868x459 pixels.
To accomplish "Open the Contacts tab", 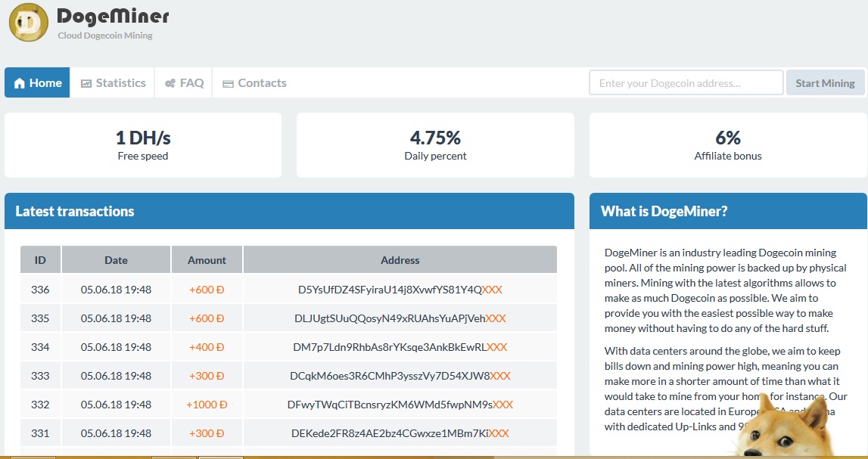I will 254,82.
